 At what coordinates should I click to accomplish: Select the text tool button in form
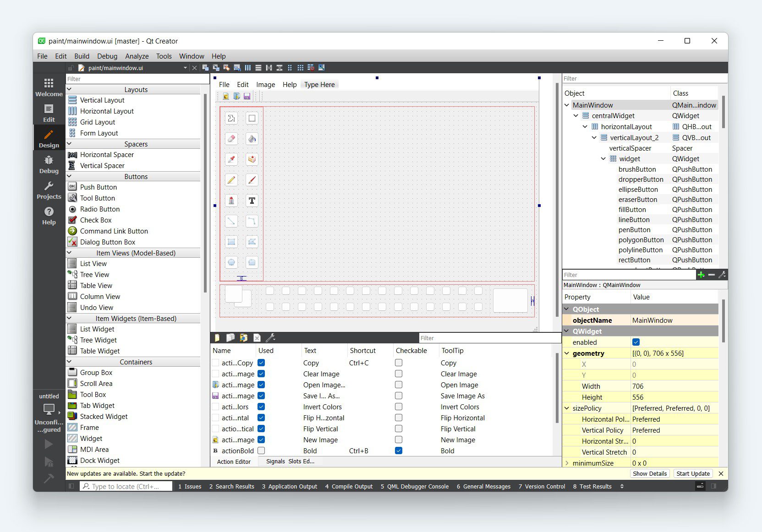tap(252, 201)
